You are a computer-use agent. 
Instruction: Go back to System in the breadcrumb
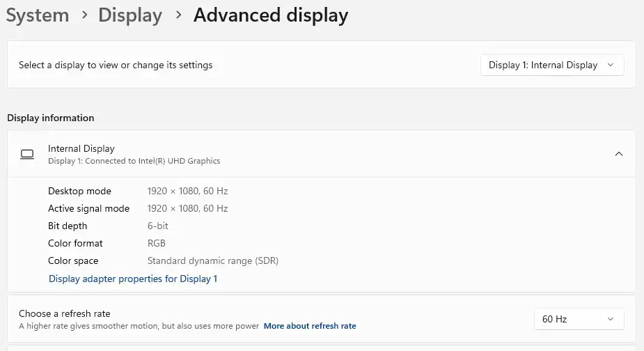click(x=38, y=15)
